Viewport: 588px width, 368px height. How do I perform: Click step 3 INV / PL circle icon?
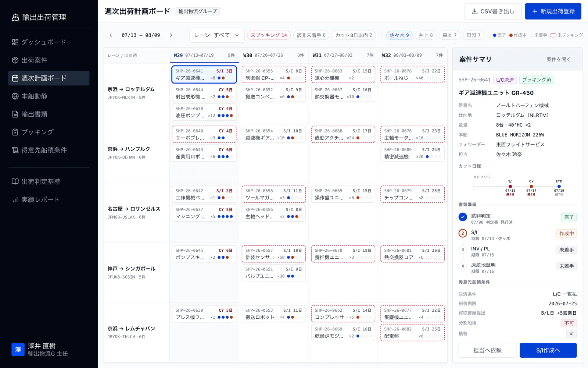coord(463,250)
